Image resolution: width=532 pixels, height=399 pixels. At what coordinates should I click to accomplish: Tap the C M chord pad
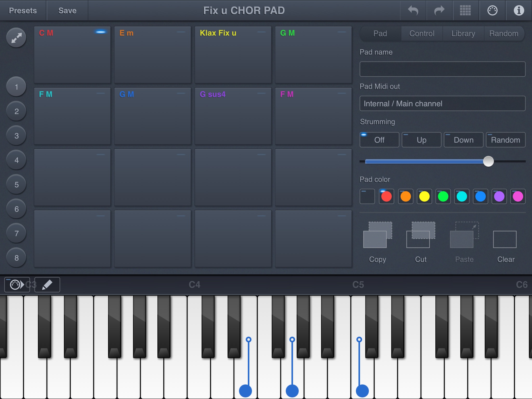click(x=72, y=55)
